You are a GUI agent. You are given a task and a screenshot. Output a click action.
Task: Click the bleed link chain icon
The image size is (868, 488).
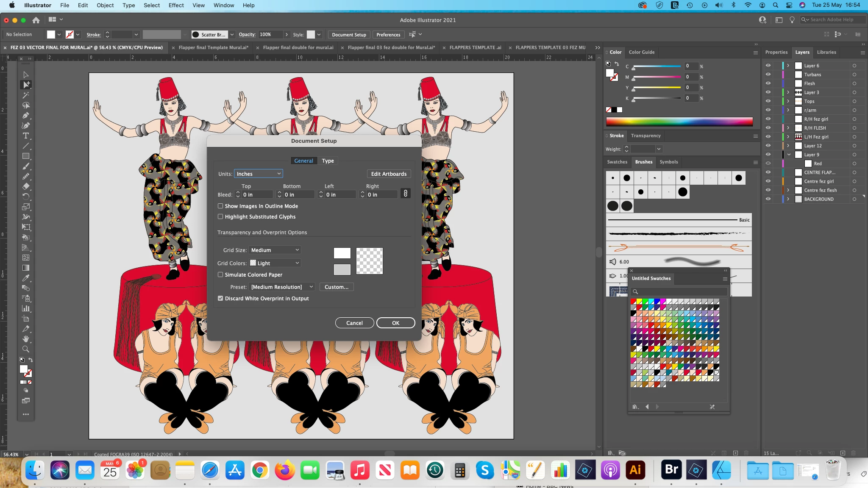[405, 194]
